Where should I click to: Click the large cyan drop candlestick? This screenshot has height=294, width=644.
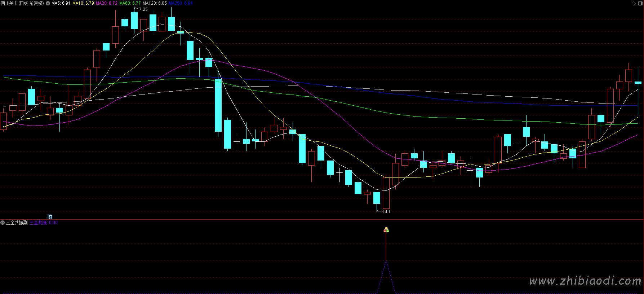[218, 105]
